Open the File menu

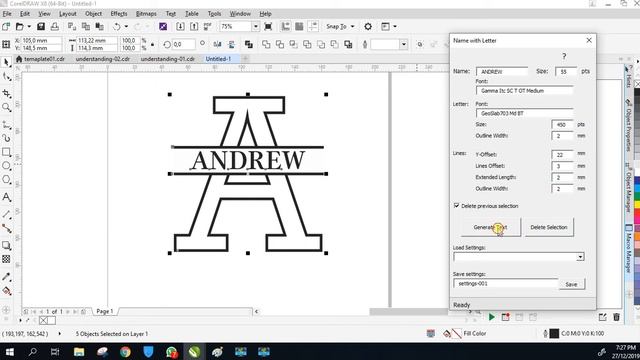point(7,14)
